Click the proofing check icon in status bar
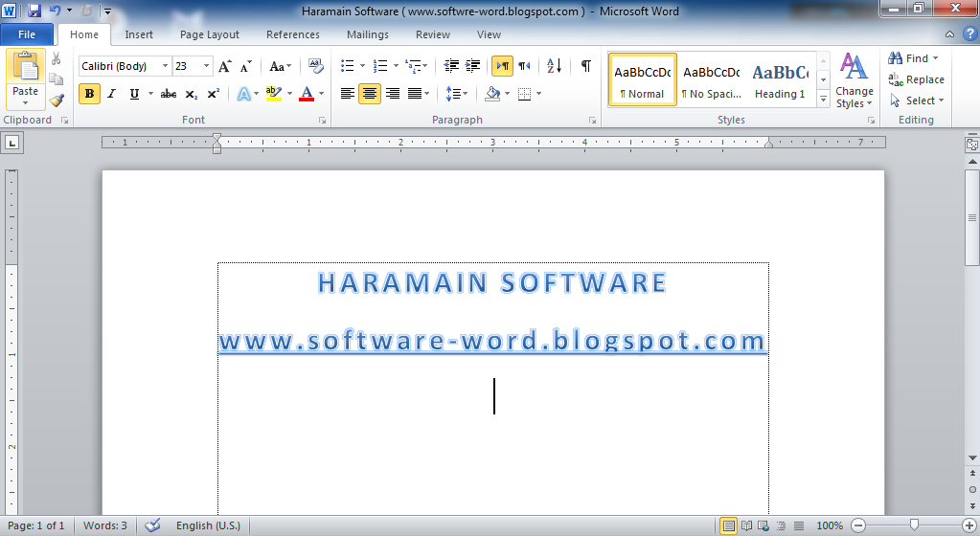980x536 pixels. tap(152, 525)
